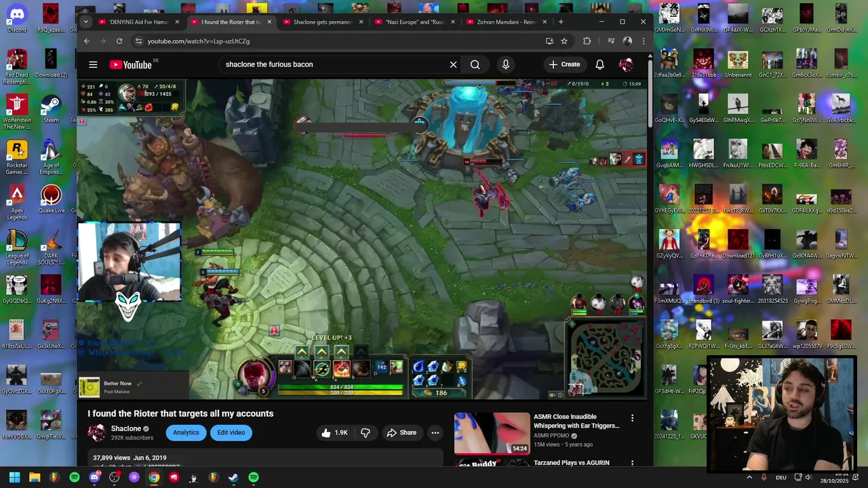
Task: Open Chrome extensions puzzle icon
Action: pos(587,41)
